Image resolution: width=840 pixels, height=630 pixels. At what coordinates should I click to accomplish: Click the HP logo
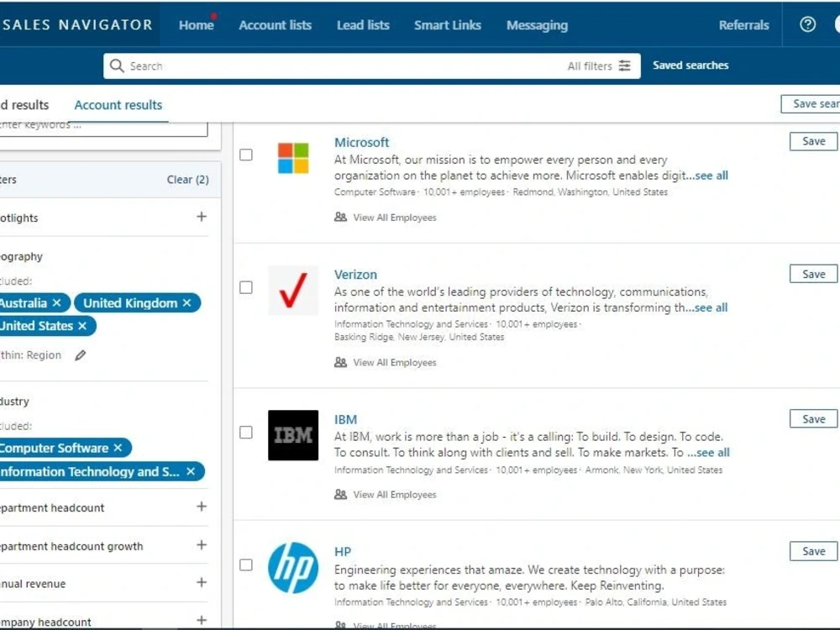coord(293,568)
